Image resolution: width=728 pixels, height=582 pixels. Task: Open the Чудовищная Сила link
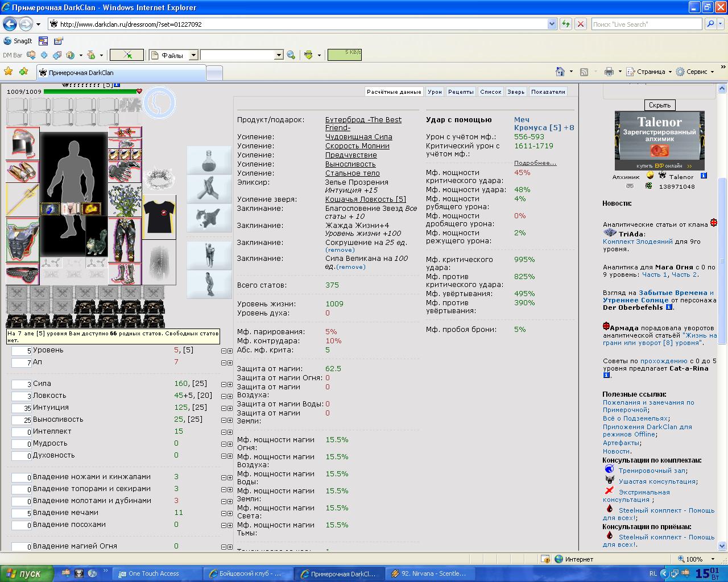pyautogui.click(x=358, y=137)
